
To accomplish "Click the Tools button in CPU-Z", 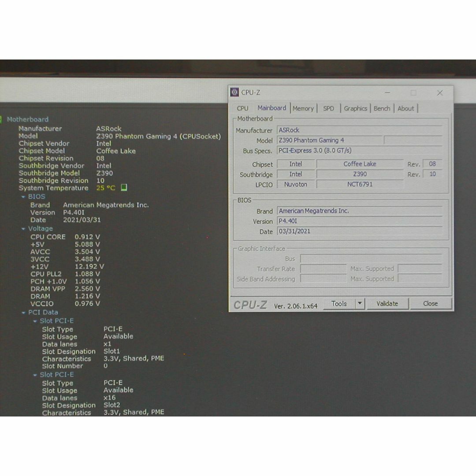I will click(339, 304).
